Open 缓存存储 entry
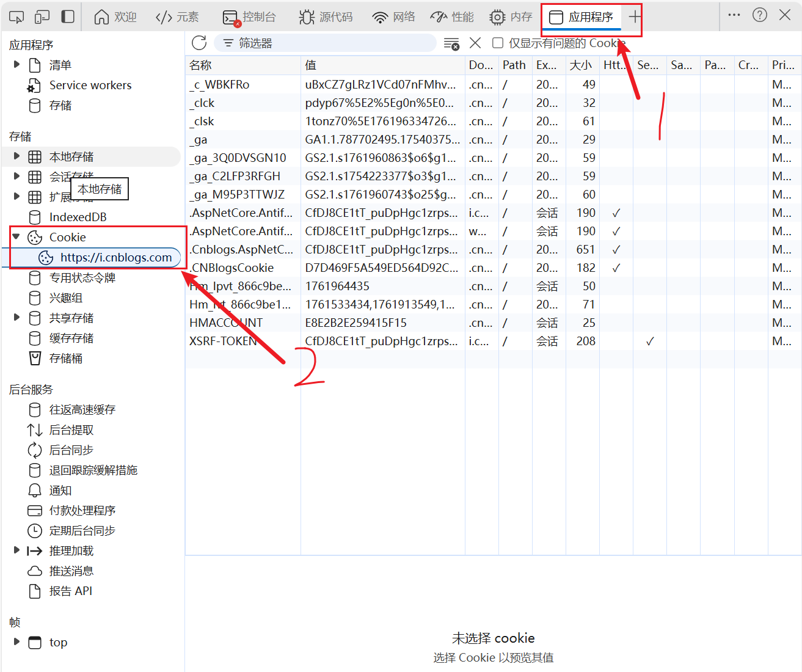 point(71,338)
